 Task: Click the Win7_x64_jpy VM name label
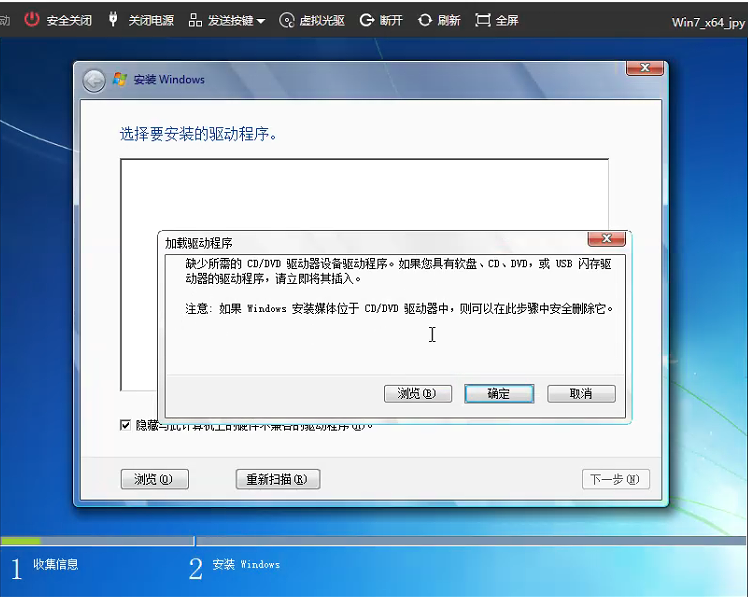(x=708, y=22)
